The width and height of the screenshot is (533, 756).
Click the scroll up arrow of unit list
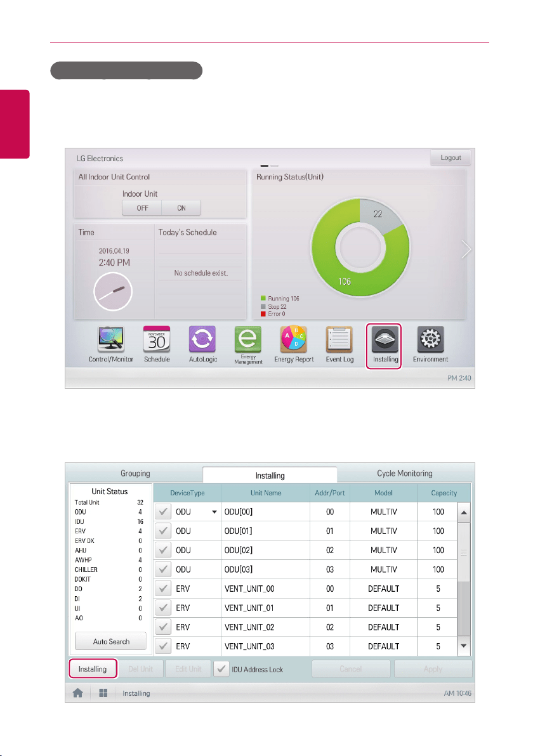464,512
